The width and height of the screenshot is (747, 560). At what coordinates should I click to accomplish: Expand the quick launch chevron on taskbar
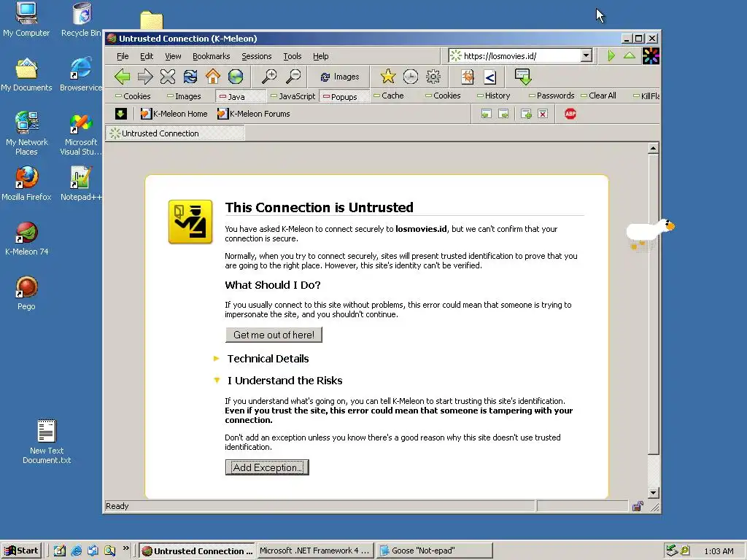125,548
